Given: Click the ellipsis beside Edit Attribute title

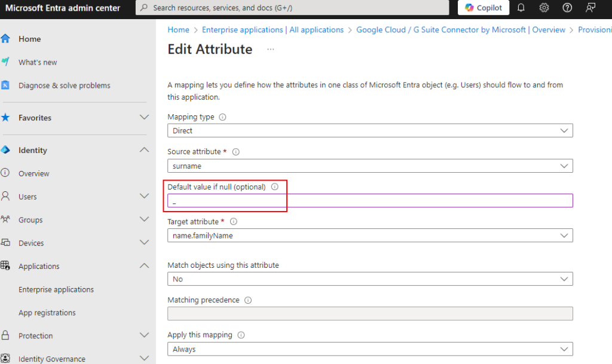Looking at the screenshot, I should (270, 50).
